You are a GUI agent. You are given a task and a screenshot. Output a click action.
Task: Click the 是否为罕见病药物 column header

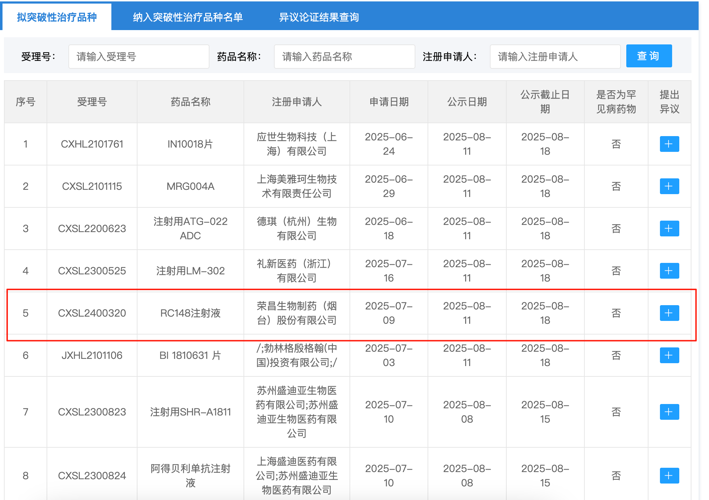point(616,102)
